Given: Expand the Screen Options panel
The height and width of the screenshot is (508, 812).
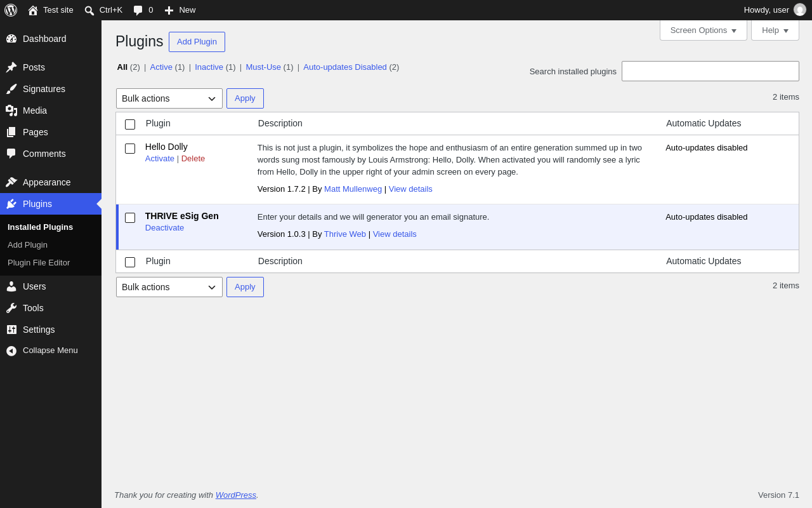Looking at the screenshot, I should point(704,30).
